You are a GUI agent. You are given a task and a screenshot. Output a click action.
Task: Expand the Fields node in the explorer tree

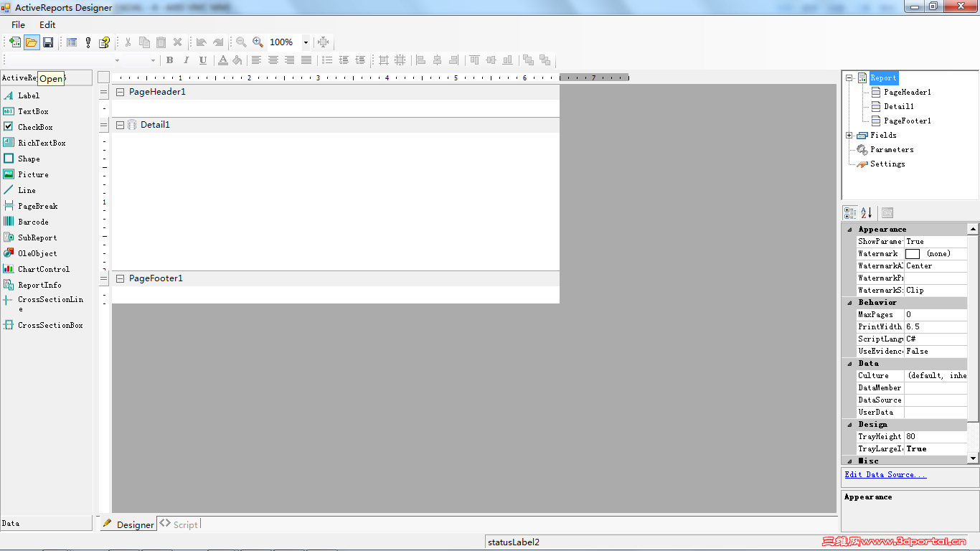pos(849,135)
